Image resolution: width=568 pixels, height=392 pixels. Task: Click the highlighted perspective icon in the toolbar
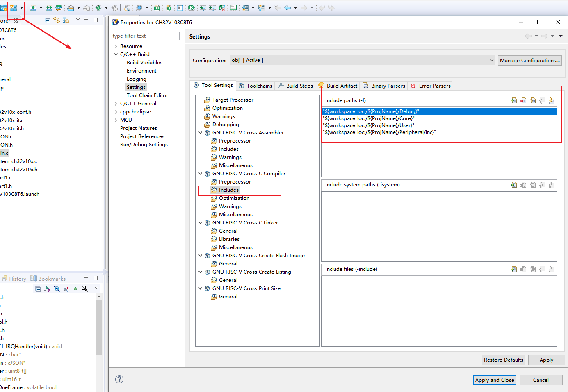(x=14, y=8)
